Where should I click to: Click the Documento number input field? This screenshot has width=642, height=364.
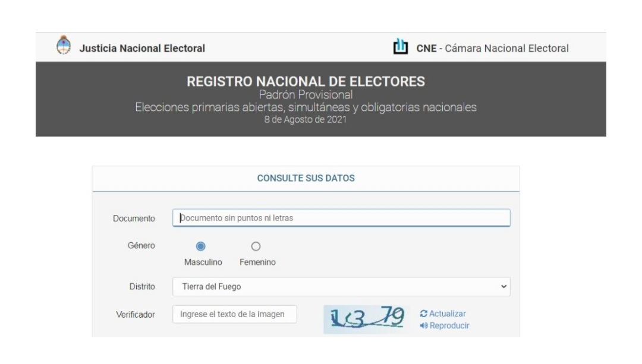click(341, 218)
